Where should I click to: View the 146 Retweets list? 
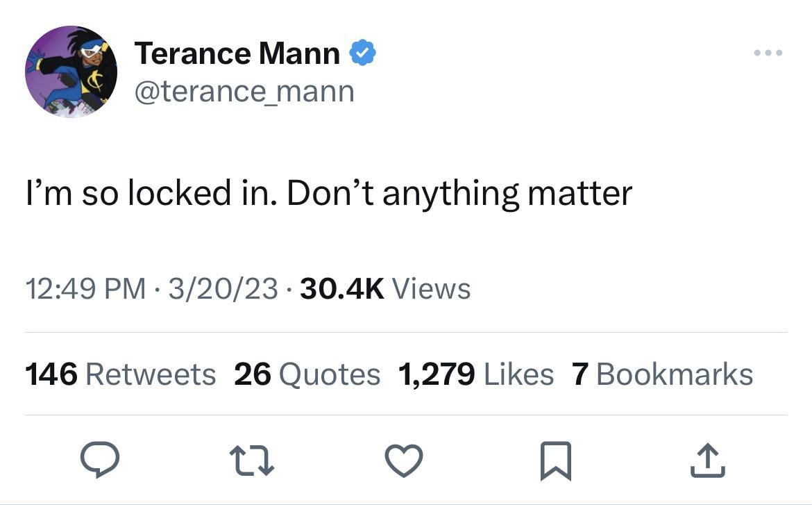point(120,374)
